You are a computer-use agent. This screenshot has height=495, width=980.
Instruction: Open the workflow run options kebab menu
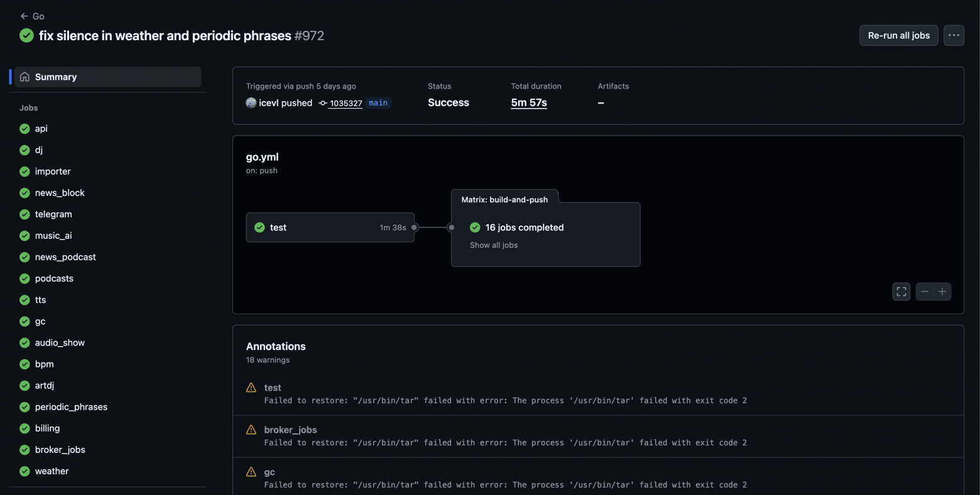(953, 35)
